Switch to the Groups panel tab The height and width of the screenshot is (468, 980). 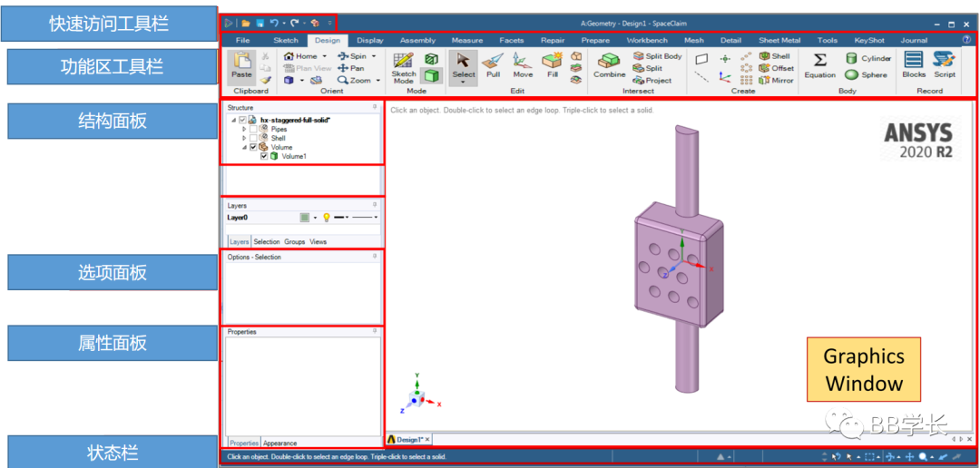294,241
